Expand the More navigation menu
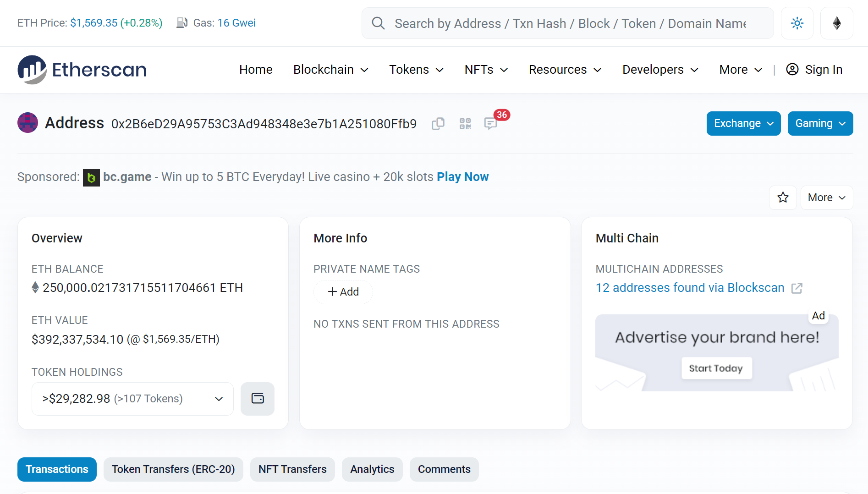Screen dimensions: 868x494 (741, 70)
